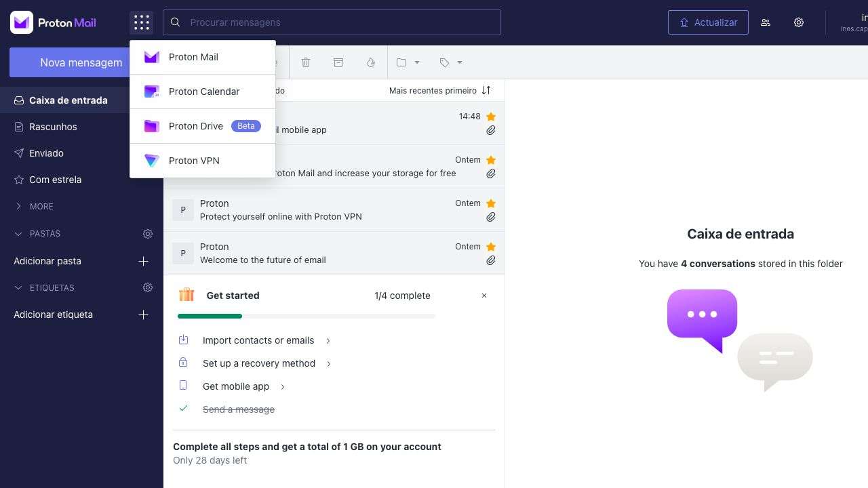The image size is (868, 488).
Task: Open the settings gear in the top header
Action: coord(799,22)
